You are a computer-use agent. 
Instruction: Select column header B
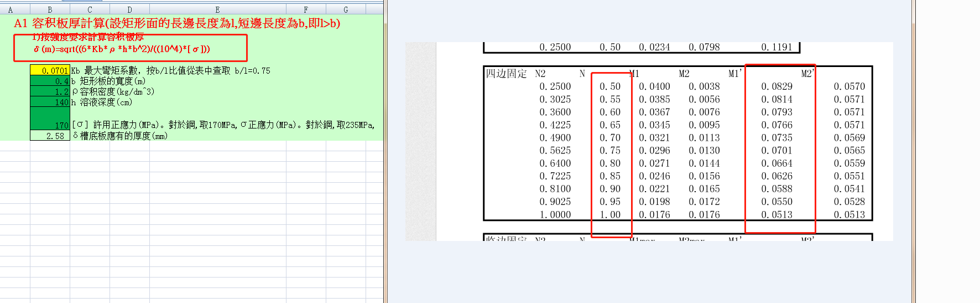(x=50, y=9)
